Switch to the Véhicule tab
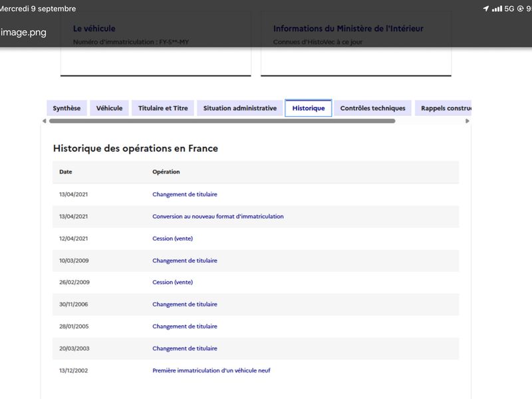This screenshot has height=399, width=532. [x=109, y=108]
